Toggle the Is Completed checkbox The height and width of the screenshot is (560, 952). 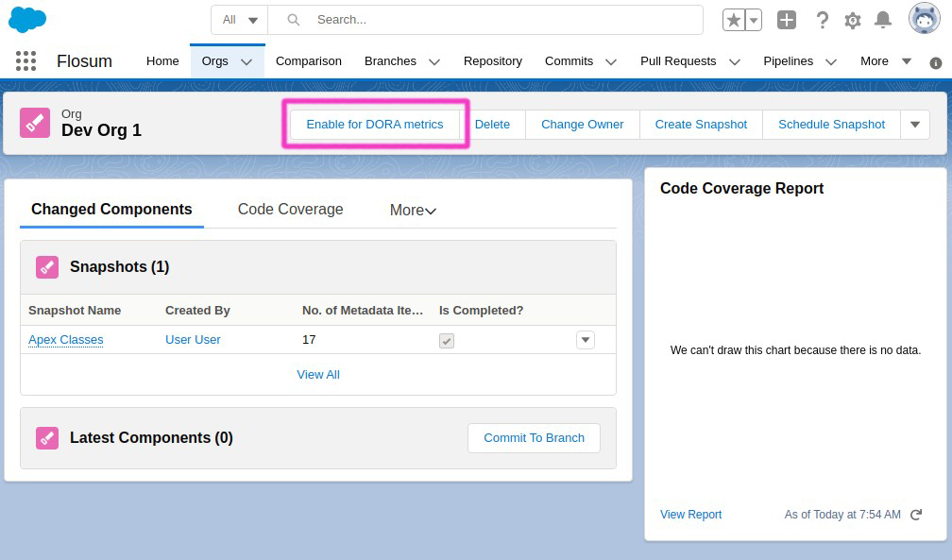pyautogui.click(x=447, y=340)
